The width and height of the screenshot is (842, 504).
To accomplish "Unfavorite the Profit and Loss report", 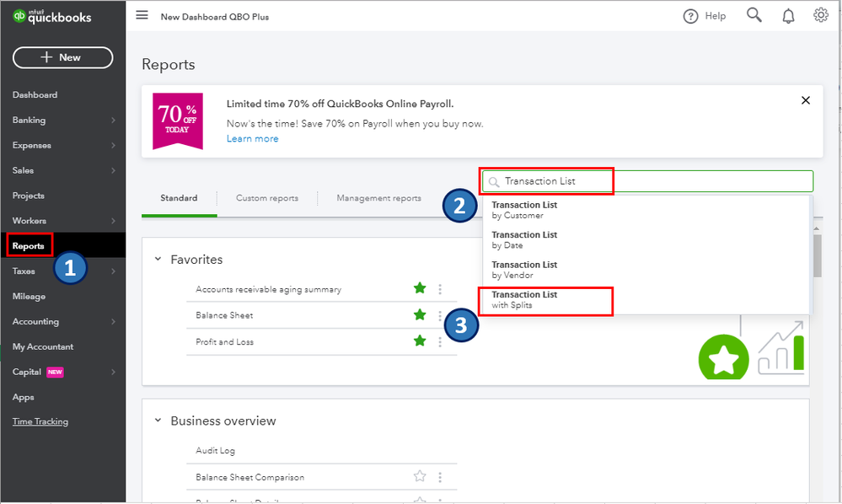I will (420, 342).
